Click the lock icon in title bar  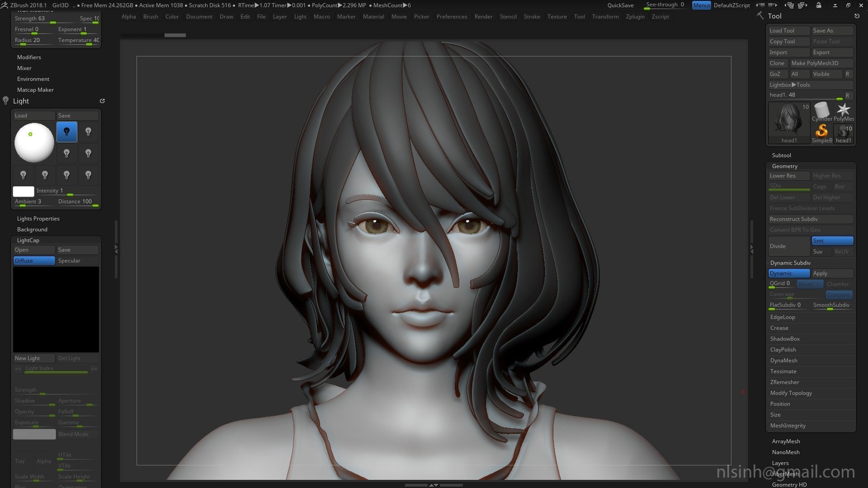tap(819, 5)
